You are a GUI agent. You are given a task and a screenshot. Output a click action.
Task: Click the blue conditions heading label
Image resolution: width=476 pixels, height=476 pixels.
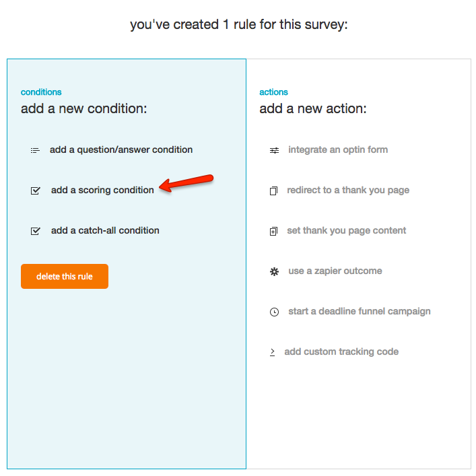(x=41, y=92)
